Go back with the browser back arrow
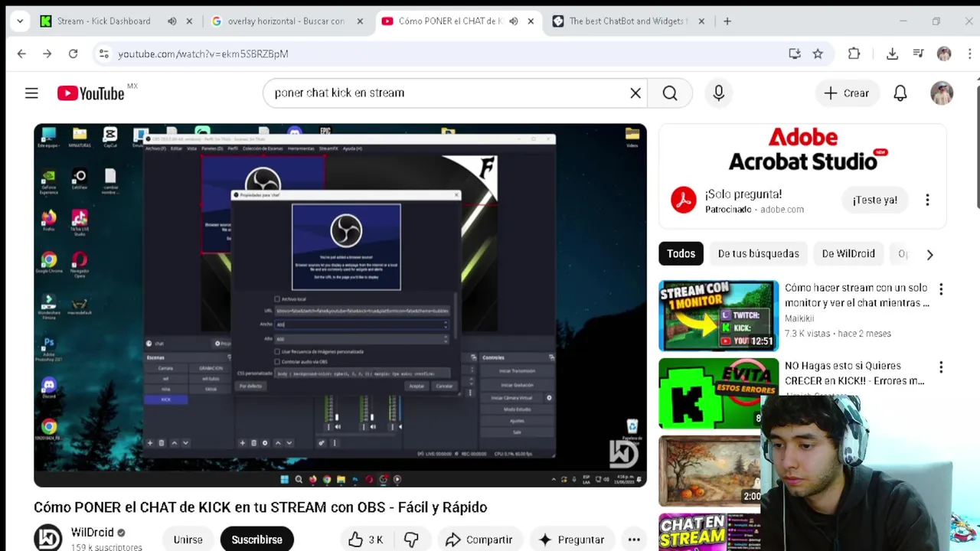 click(21, 54)
